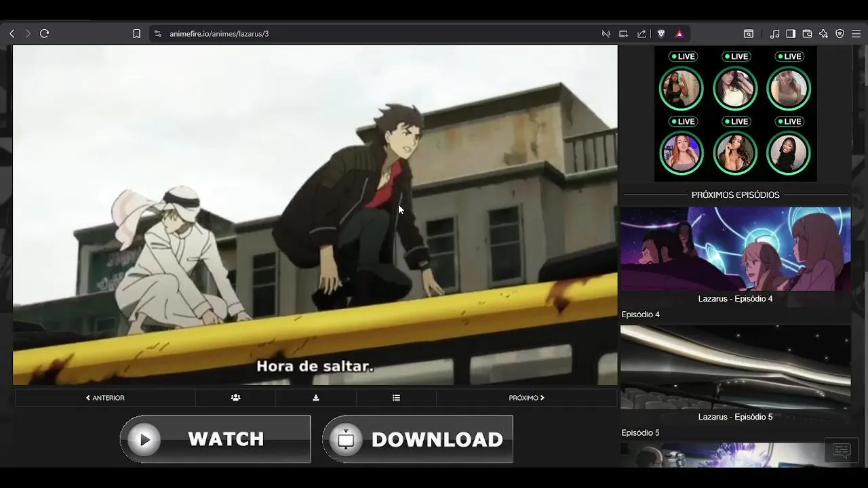Open the bottom-right LIVE avatar in the ad
The image size is (868, 488).
[789, 153]
